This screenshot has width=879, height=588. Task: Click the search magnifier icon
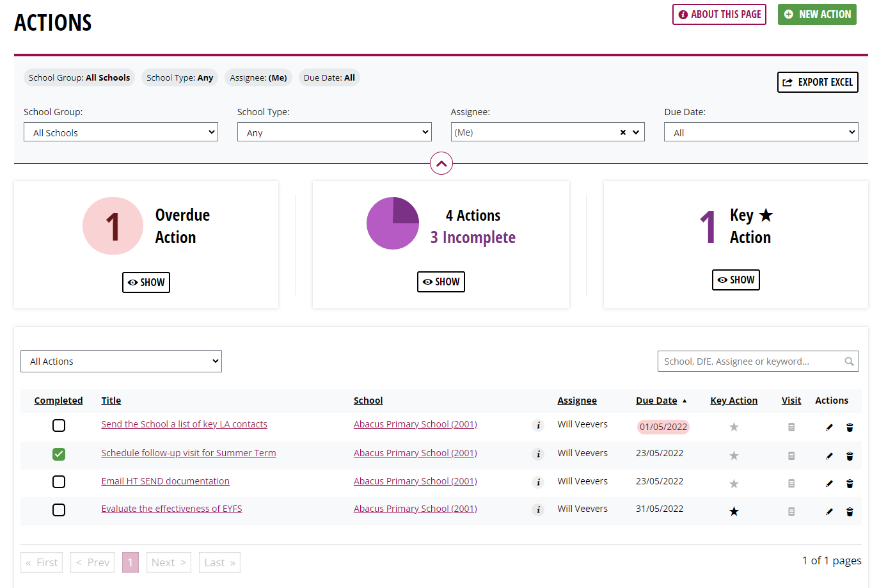[x=850, y=361]
